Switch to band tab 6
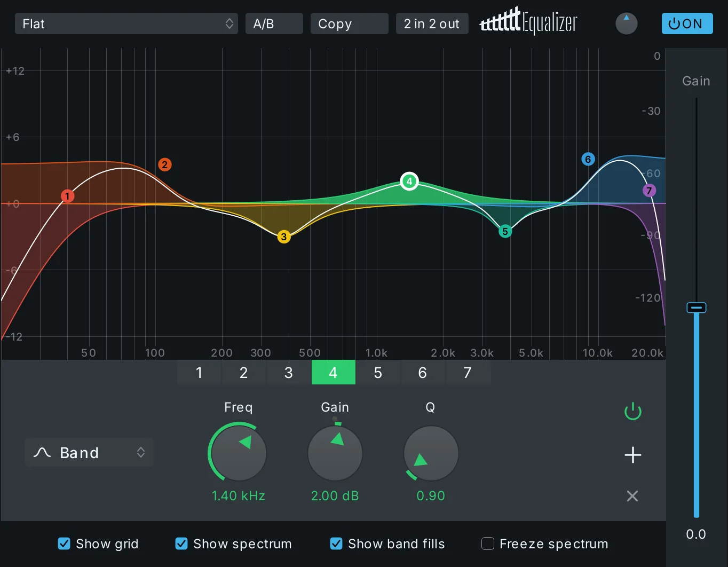Screen dimensions: 728x567 point(423,372)
